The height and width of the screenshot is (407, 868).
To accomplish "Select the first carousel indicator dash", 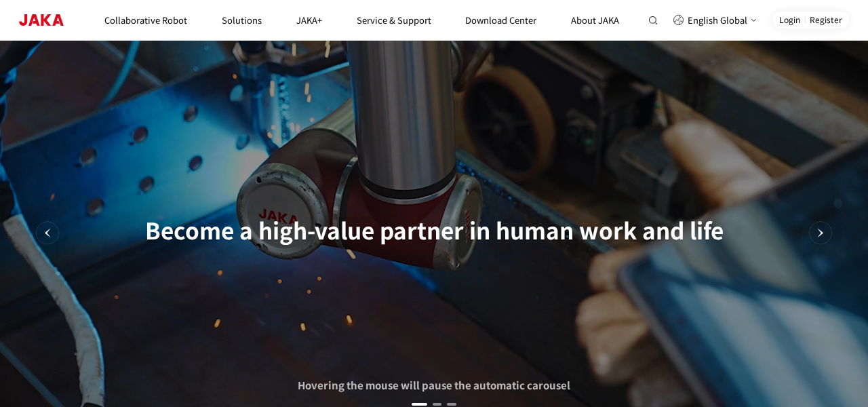I will coord(419,404).
